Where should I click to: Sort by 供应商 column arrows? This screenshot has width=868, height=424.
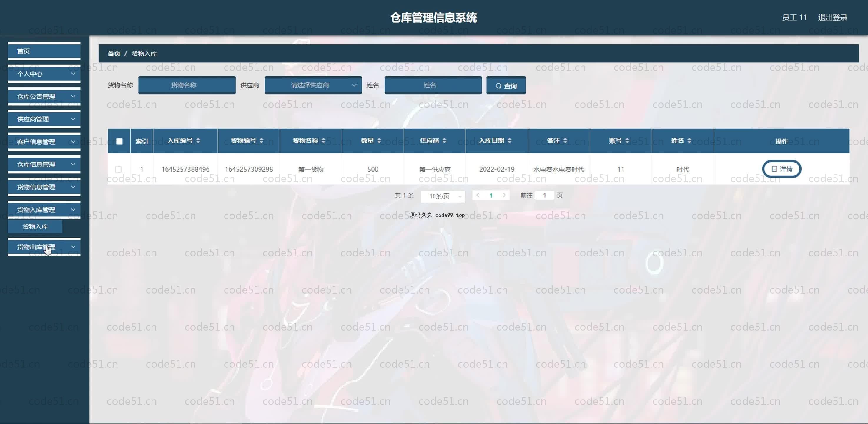click(445, 141)
